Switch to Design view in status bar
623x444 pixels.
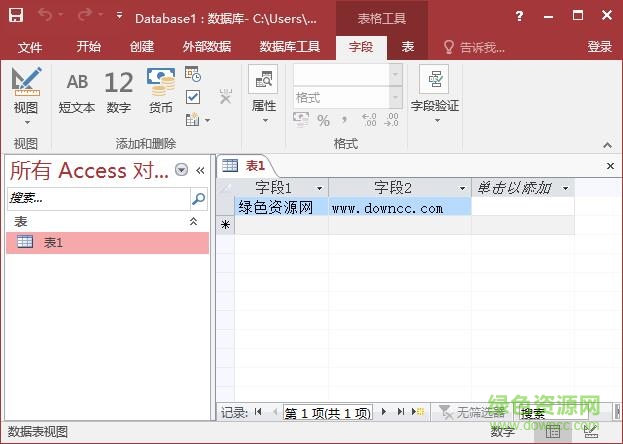[x=591, y=431]
